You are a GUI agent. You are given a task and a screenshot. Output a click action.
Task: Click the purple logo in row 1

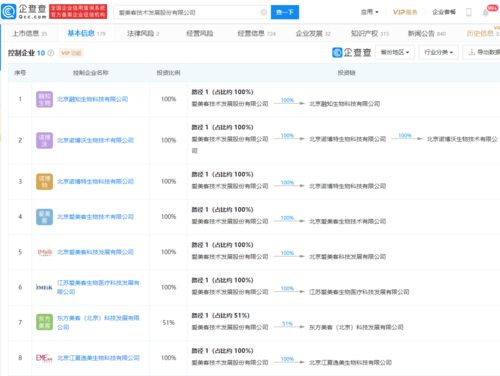(x=44, y=99)
